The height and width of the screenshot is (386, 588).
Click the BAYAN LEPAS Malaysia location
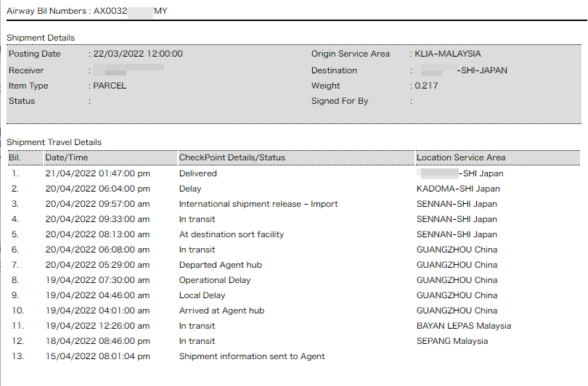[463, 326]
